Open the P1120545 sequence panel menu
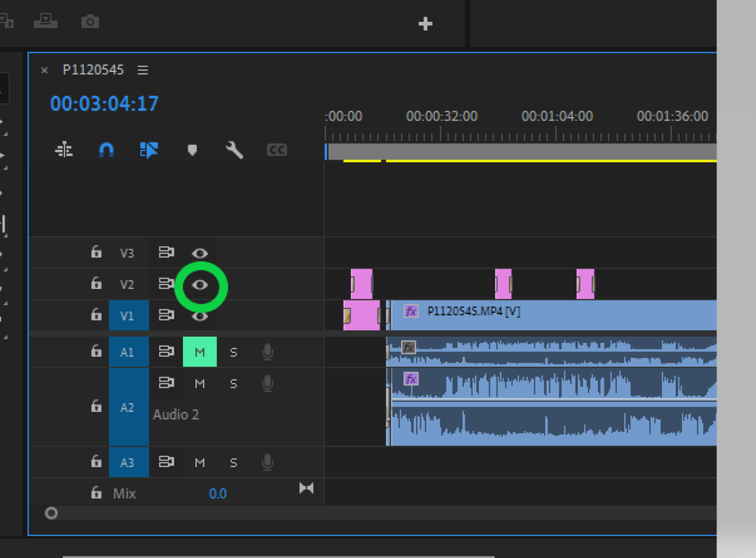Viewport: 756px width, 558px height. 143,70
